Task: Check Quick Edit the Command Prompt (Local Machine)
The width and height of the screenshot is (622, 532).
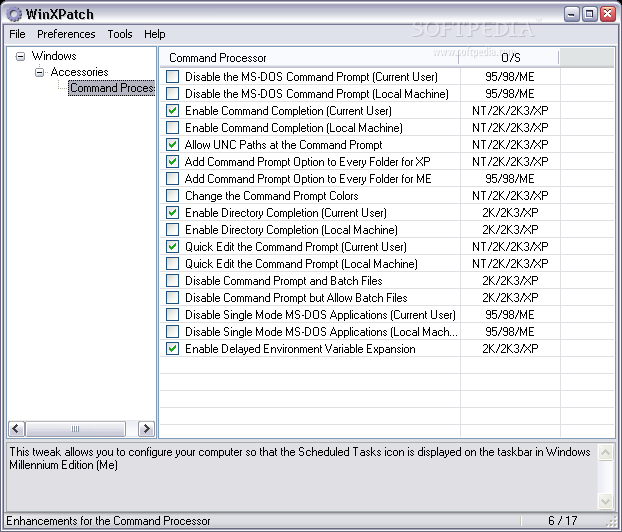Action: (x=173, y=264)
